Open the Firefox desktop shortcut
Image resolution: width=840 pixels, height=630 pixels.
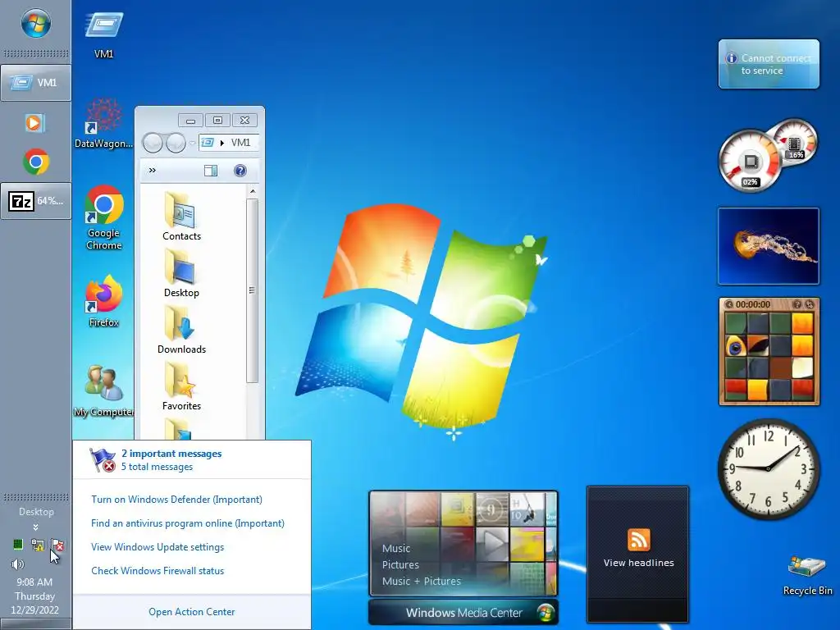[104, 300]
